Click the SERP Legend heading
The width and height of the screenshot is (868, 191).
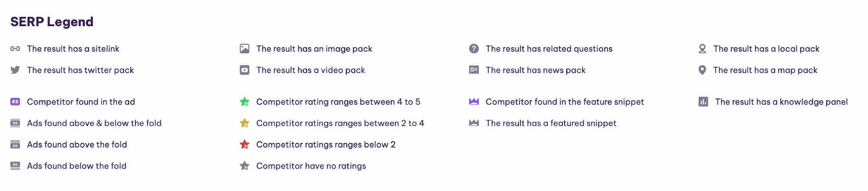(x=52, y=22)
